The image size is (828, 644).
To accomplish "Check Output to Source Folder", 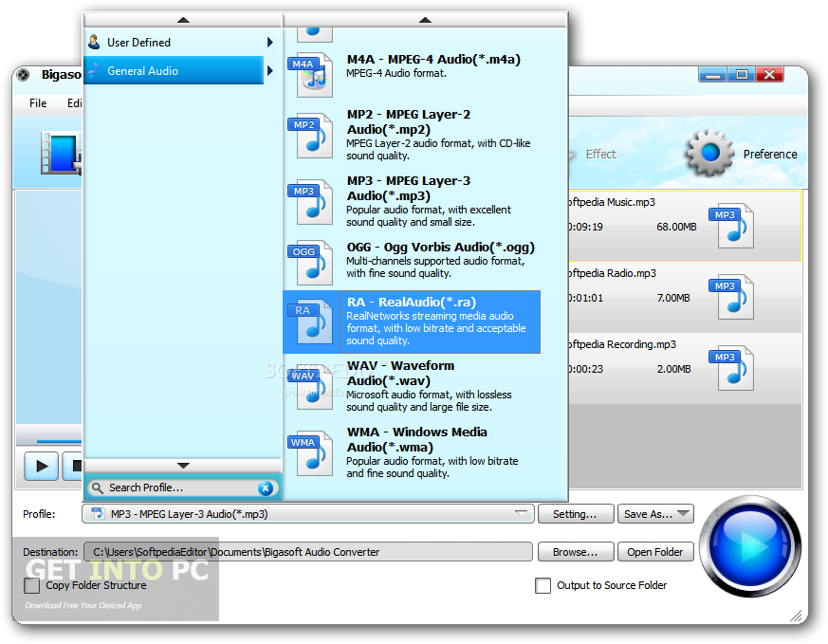I will [543, 585].
